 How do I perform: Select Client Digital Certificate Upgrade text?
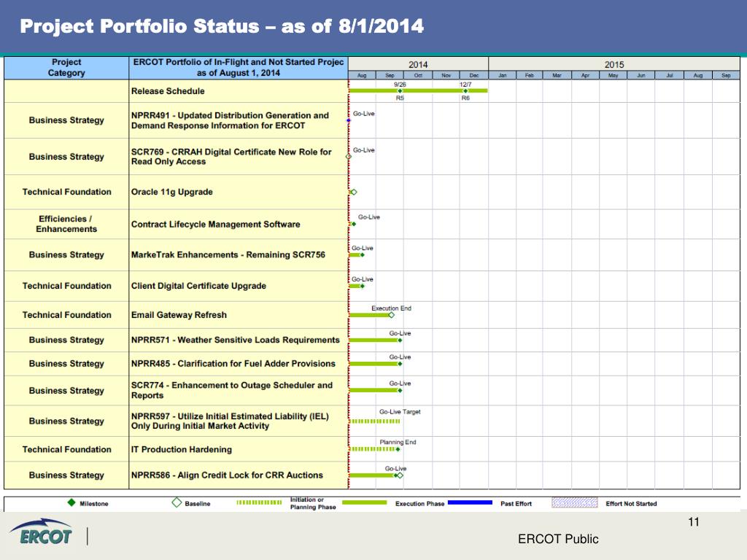198,286
